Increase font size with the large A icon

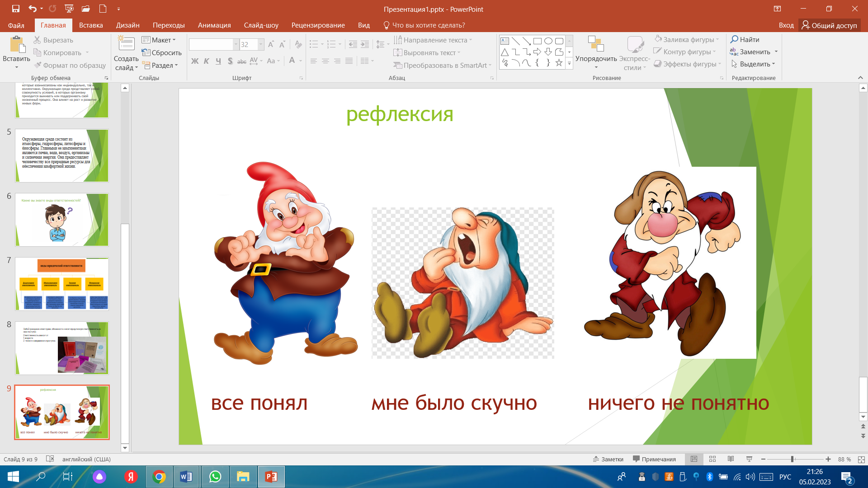[x=271, y=44]
